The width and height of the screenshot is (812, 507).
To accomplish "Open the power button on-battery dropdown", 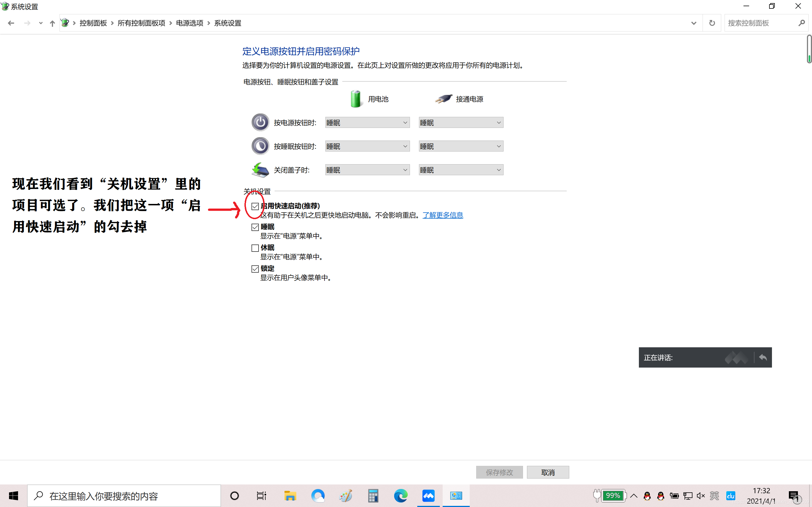I will click(367, 123).
